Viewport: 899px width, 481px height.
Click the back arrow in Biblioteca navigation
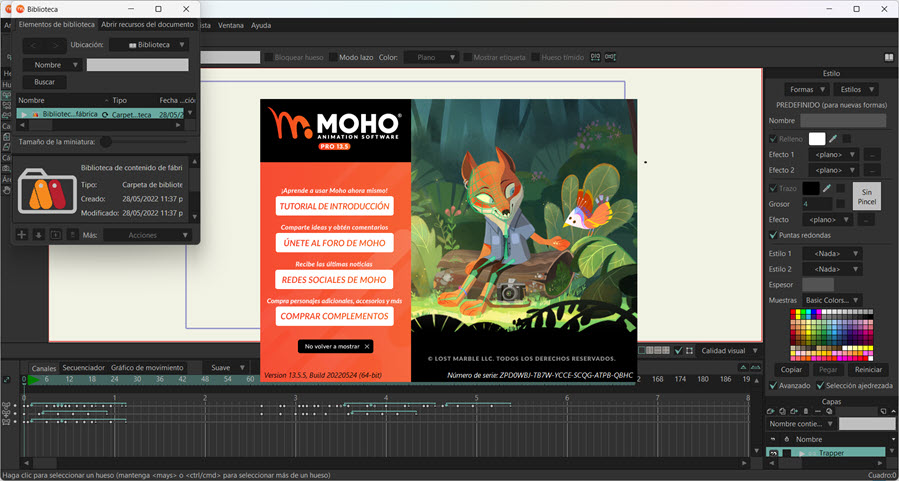(33, 45)
